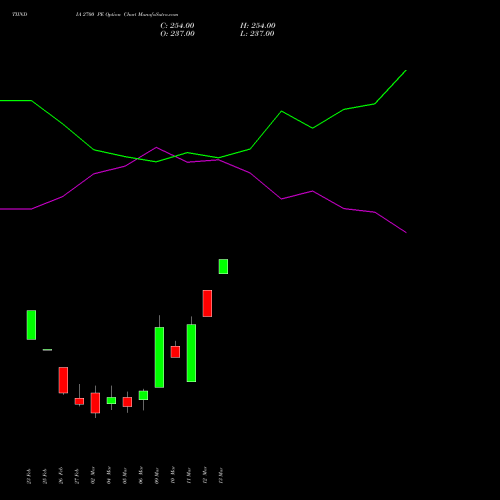Click the 26 Feb date label
This screenshot has width=500, height=500.
tap(61, 476)
